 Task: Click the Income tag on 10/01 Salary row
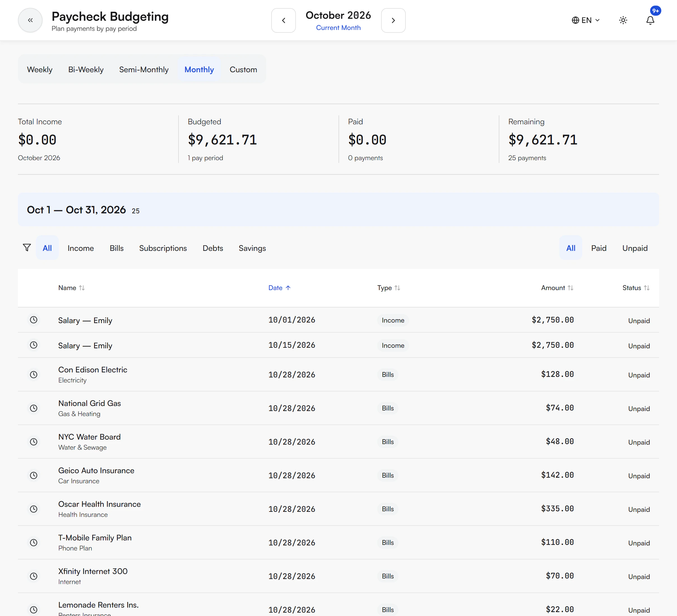393,320
